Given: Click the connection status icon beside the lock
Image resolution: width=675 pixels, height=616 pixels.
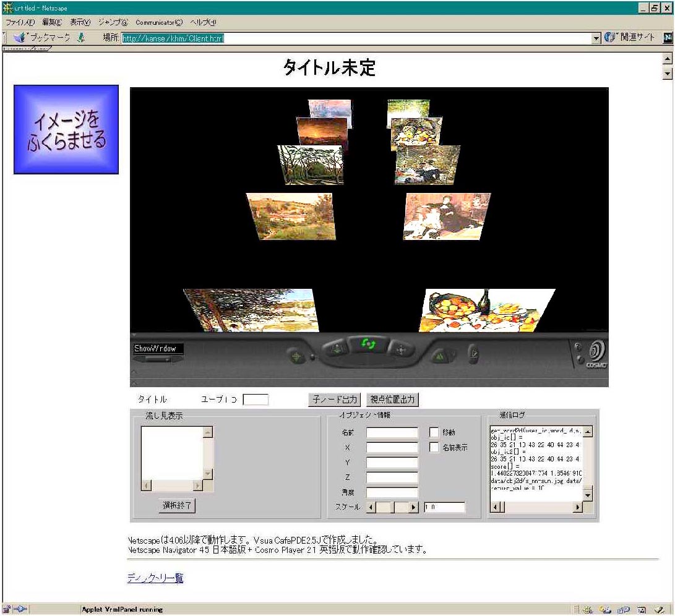Looking at the screenshot, I should (x=20, y=609).
